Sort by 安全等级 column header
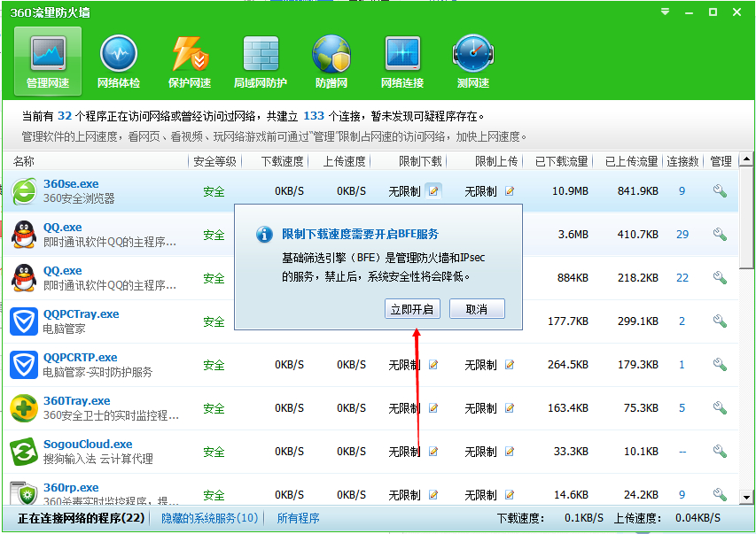 click(214, 161)
